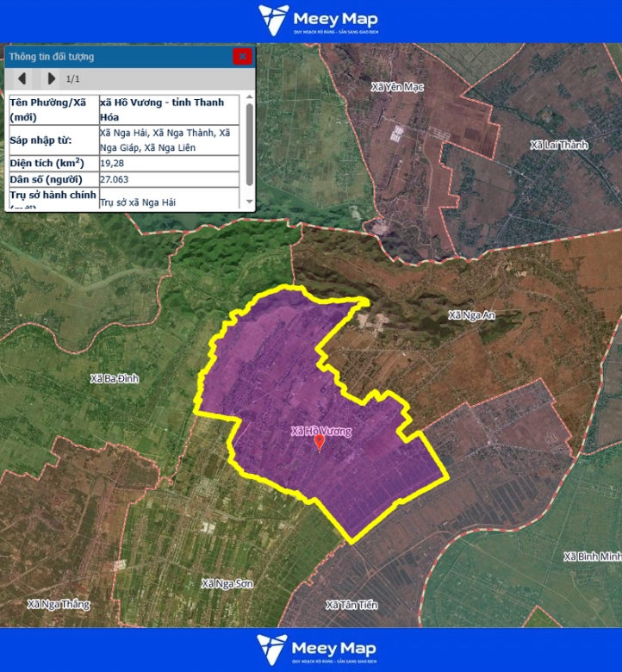
Task: Click the area value 19,28 cell
Action: pyautogui.click(x=168, y=163)
